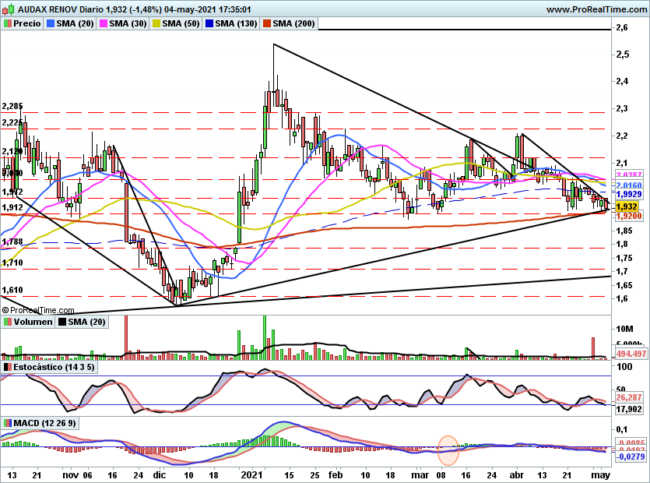This screenshot has width=650, height=483.
Task: Click the 1,912 support level label
Action: [12, 208]
